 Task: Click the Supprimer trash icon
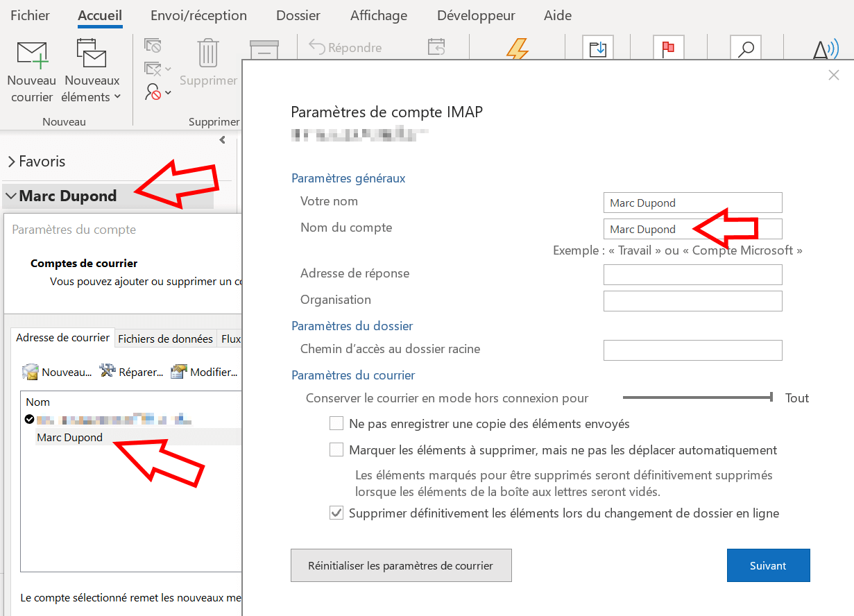tap(208, 52)
